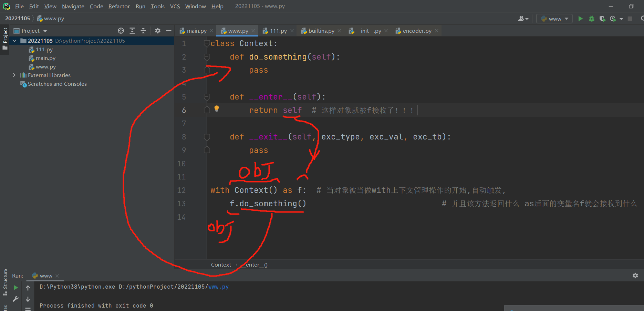The height and width of the screenshot is (311, 644).
Task: Click the 20221105 navigation bar breadcrumb
Action: pos(18,18)
